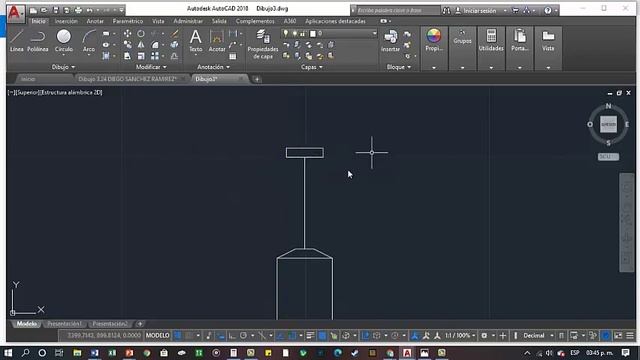Toggle Clean Screen in the status bar

tap(618, 336)
